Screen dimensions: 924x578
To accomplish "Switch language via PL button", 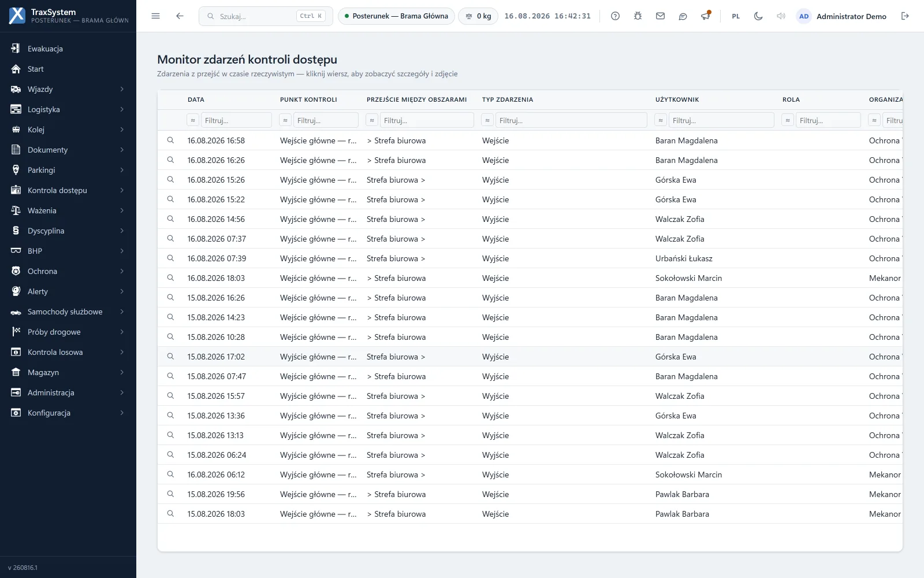I will [x=736, y=16].
